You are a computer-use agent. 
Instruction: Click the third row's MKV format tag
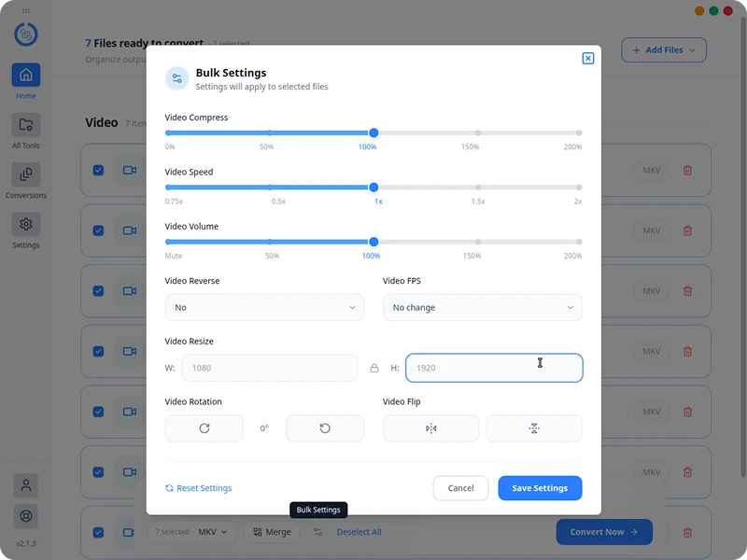(x=651, y=291)
